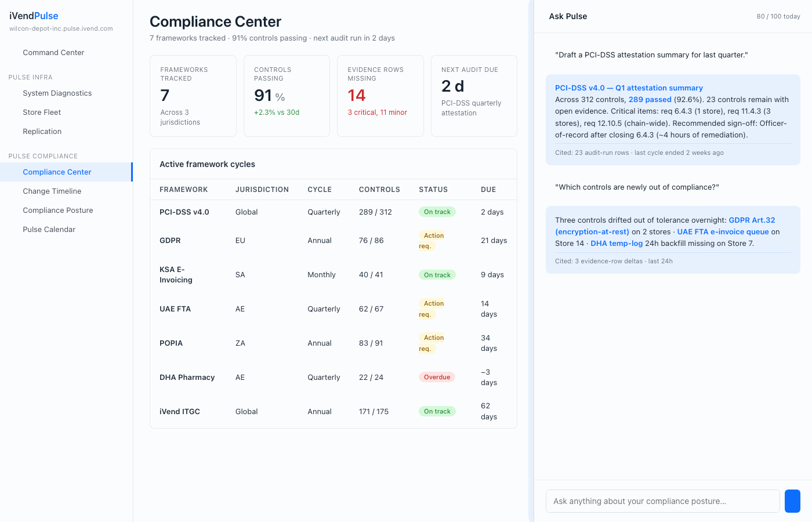Viewport: 812px width, 522px height.
Task: Click Action req. badge in GDPR row
Action: pos(432,240)
